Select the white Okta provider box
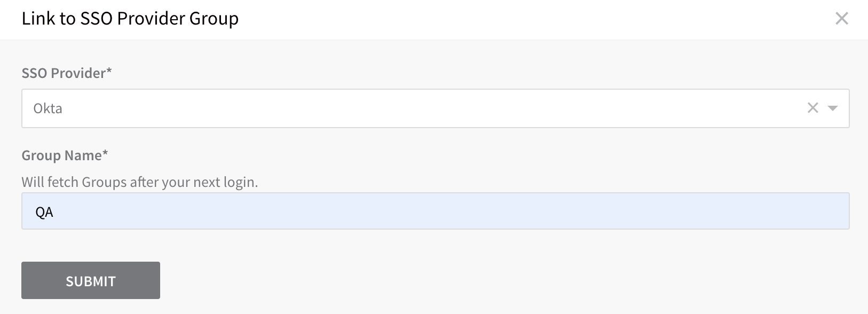 (435, 108)
